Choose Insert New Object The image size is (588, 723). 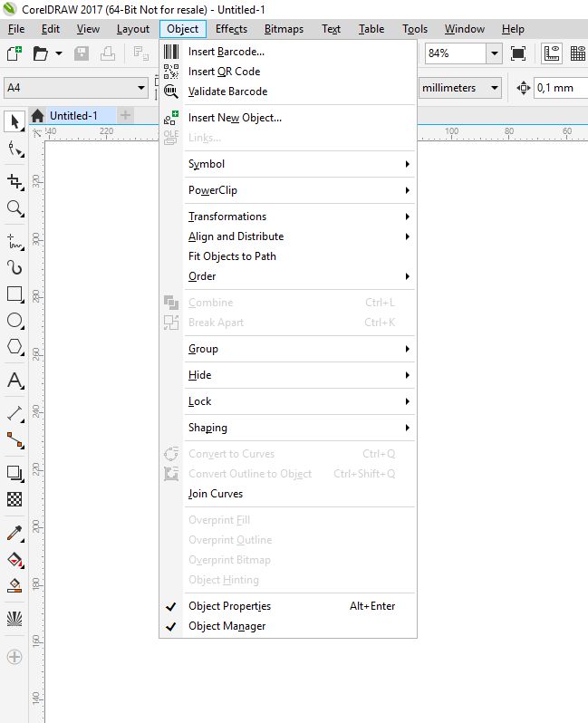(x=288, y=118)
